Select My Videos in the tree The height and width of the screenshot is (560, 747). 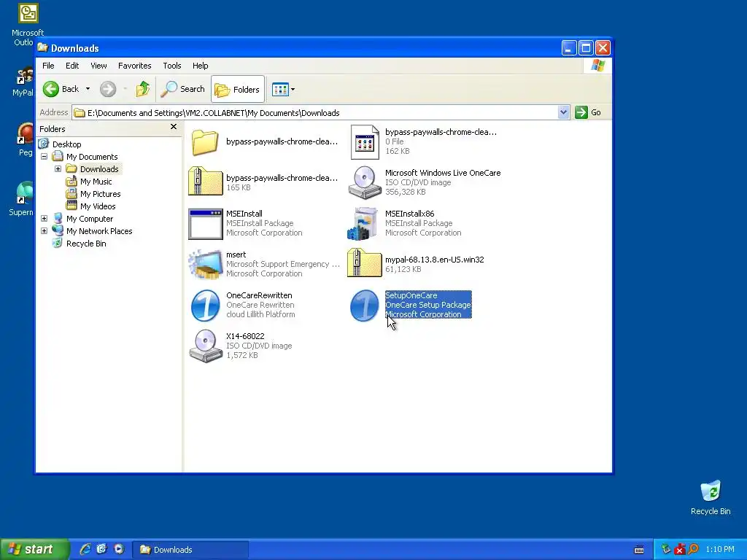(98, 206)
